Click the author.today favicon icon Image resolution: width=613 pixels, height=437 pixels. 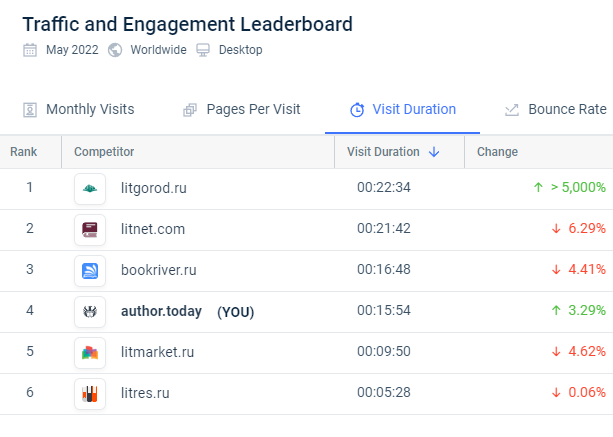[90, 311]
